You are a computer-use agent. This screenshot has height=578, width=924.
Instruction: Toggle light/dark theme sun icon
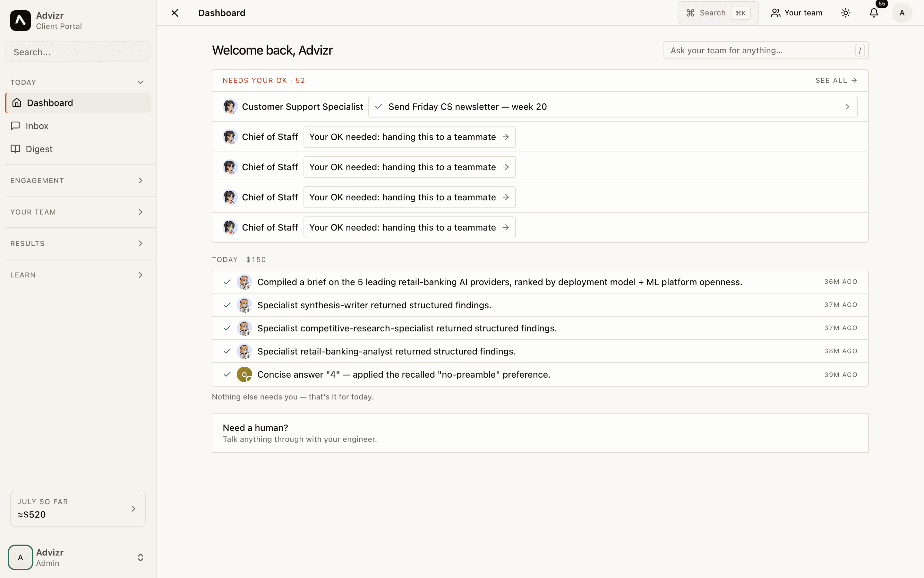click(846, 13)
